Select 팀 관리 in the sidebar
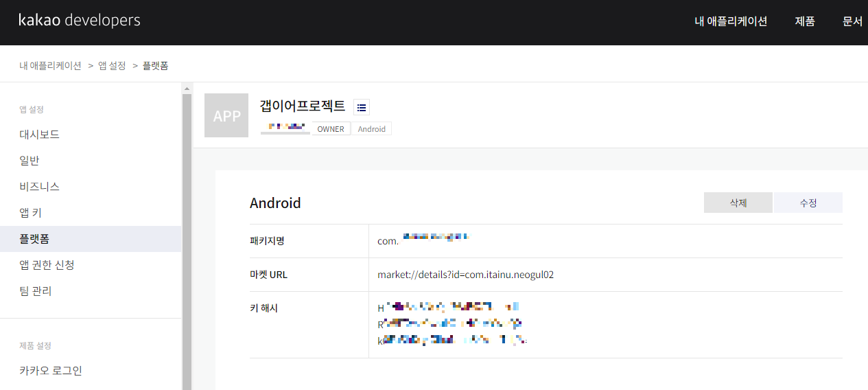Viewport: 868px width, 390px height. tap(91, 291)
